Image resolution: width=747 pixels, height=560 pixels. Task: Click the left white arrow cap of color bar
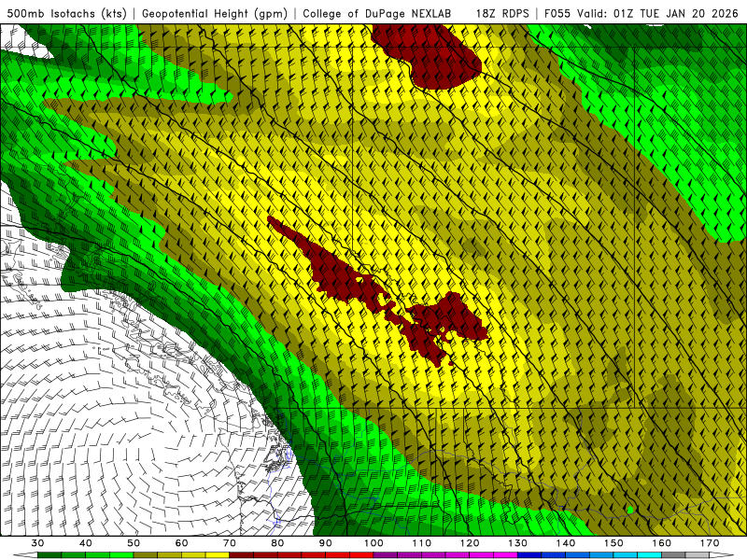click(25, 556)
